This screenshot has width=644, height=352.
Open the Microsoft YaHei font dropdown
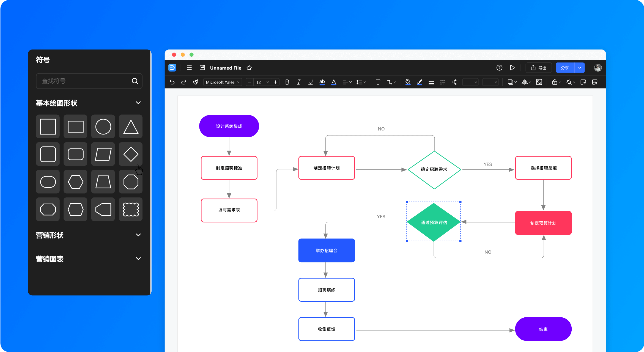[223, 82]
